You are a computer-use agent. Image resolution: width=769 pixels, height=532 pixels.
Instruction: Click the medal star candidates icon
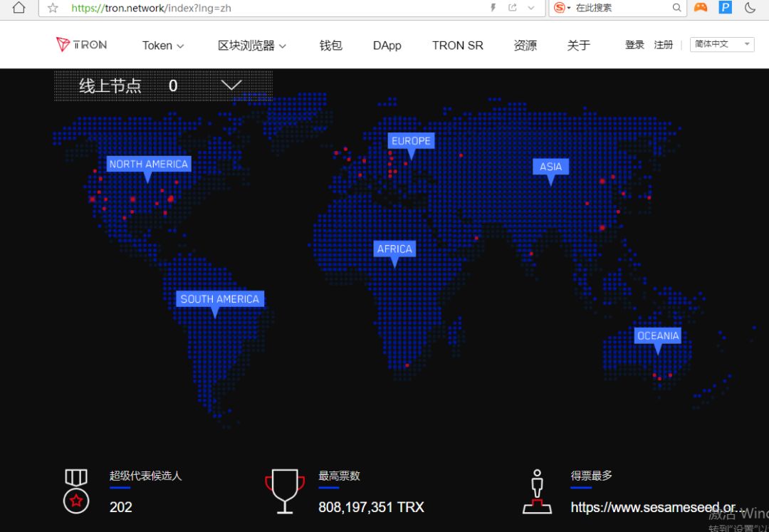(x=76, y=491)
